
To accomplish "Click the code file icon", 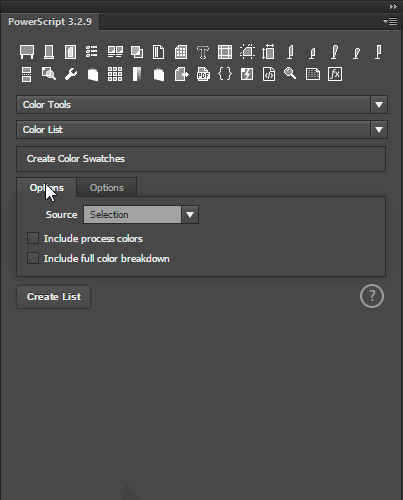I will [x=269, y=74].
